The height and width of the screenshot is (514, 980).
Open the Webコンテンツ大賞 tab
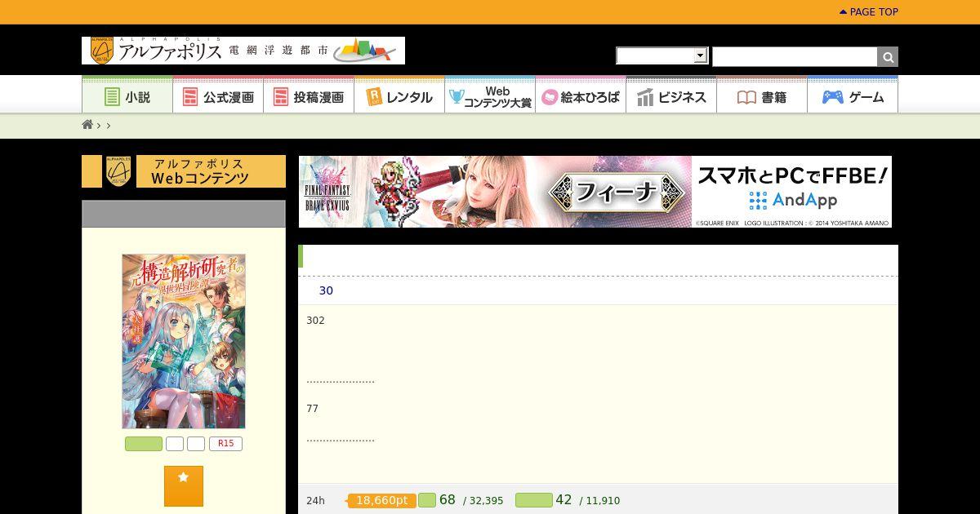click(x=490, y=96)
